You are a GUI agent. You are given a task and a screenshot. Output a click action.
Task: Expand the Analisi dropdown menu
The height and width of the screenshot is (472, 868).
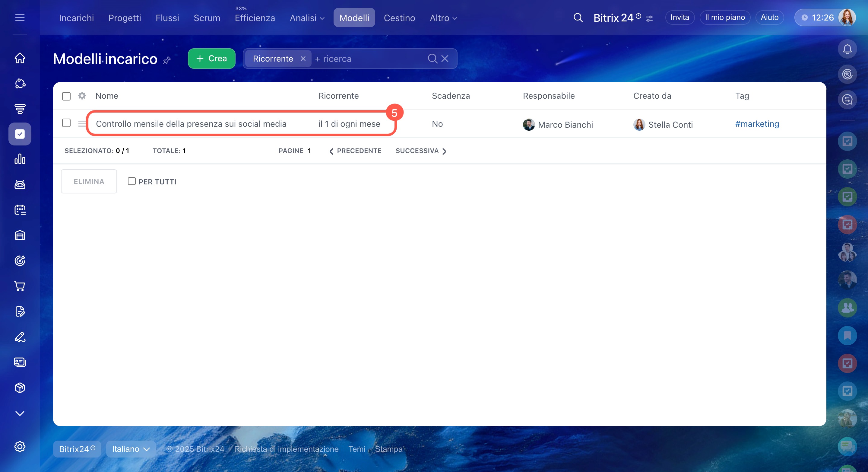[x=307, y=18]
